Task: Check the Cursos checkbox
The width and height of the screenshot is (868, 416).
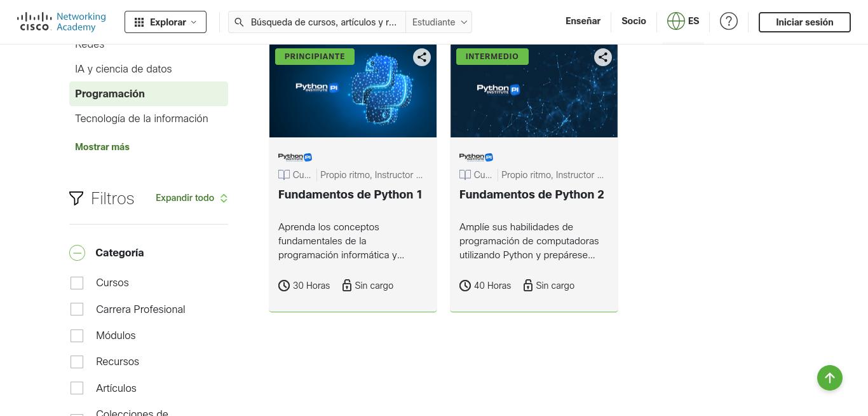Action: click(x=77, y=283)
